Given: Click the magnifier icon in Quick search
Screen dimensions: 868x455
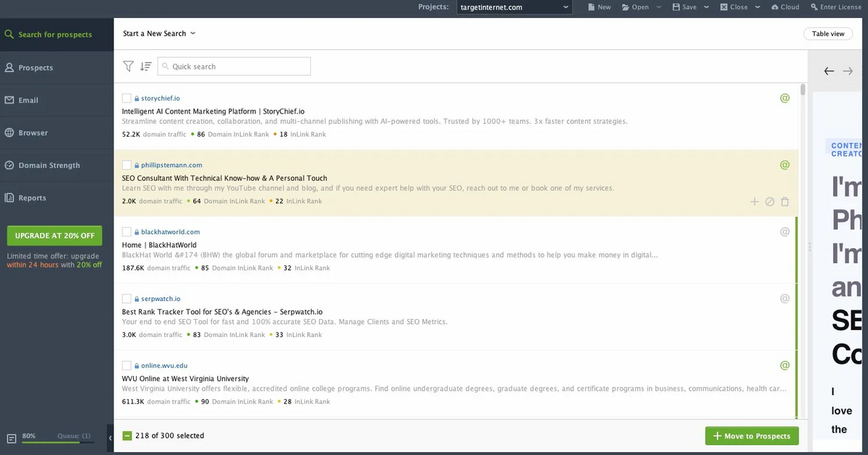Looking at the screenshot, I should tap(165, 67).
